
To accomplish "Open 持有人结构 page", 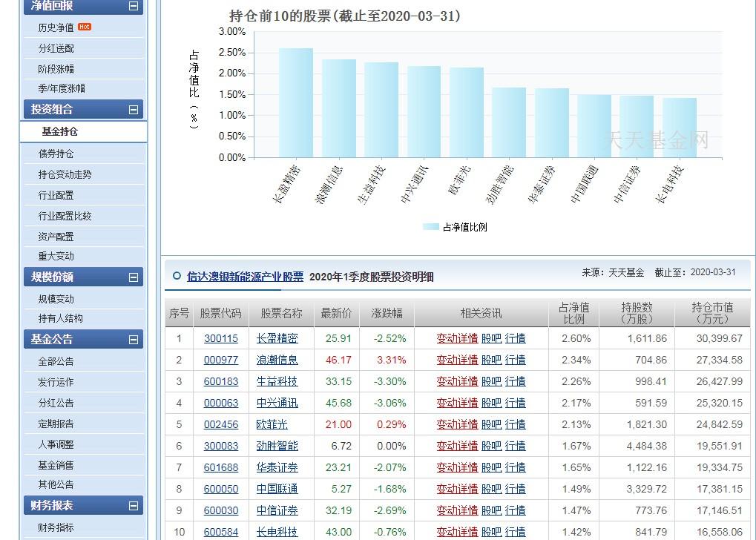I will pos(61,319).
